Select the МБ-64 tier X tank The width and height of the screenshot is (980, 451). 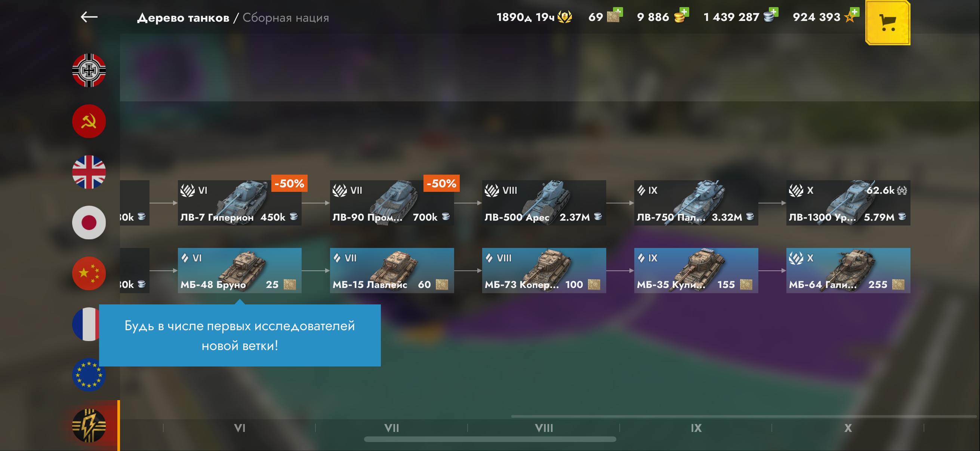coord(848,271)
